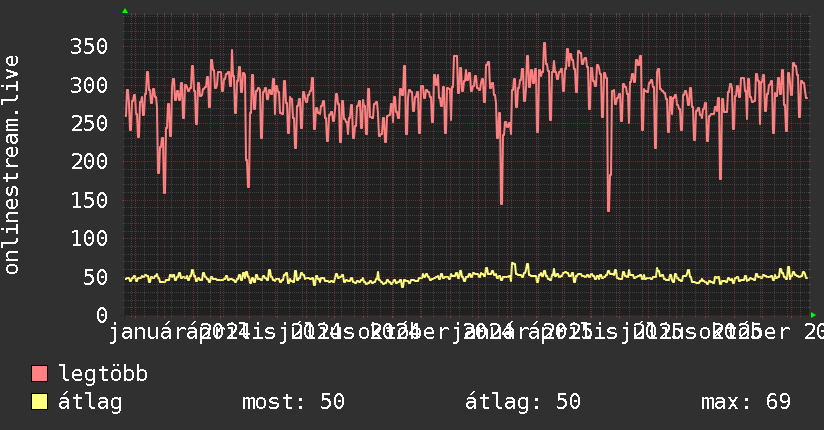Click the 200 y-axis label
Screen dimensions: 824x430
tap(89, 161)
